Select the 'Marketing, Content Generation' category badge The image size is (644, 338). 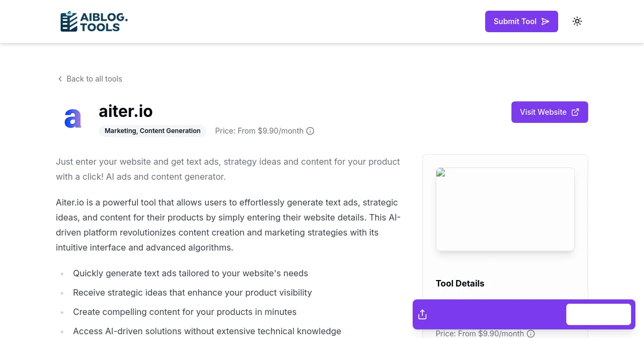152,130
